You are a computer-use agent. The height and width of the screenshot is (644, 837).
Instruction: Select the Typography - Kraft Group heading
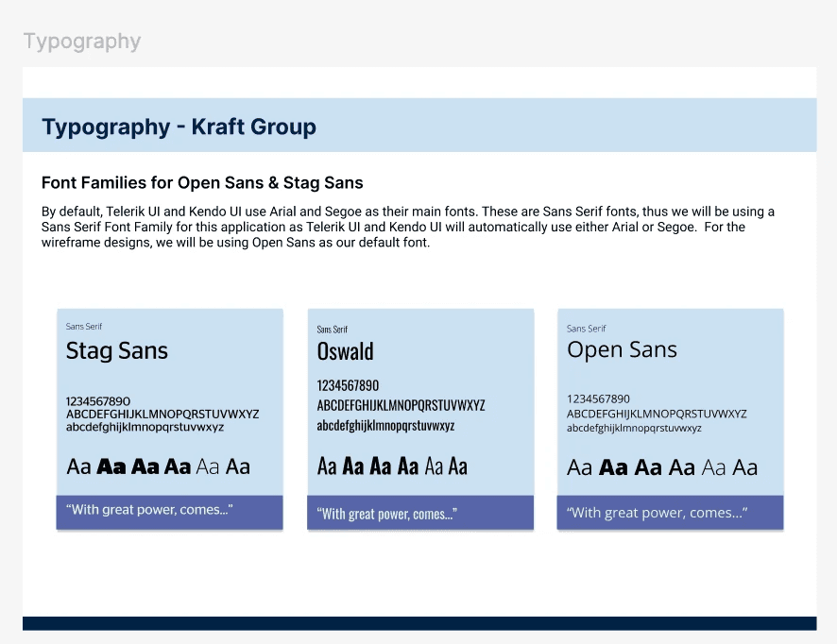[179, 127]
